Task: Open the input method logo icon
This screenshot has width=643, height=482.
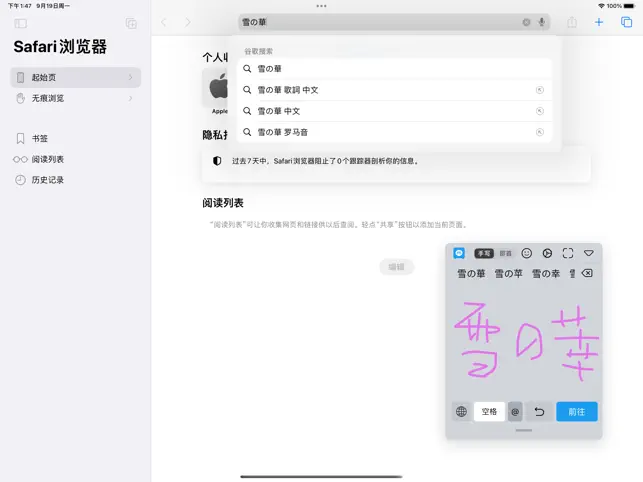Action: (x=459, y=253)
